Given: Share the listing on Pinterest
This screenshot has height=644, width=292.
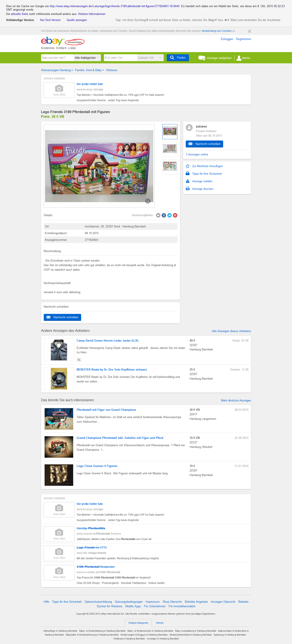Looking at the screenshot, I should pos(175,215).
